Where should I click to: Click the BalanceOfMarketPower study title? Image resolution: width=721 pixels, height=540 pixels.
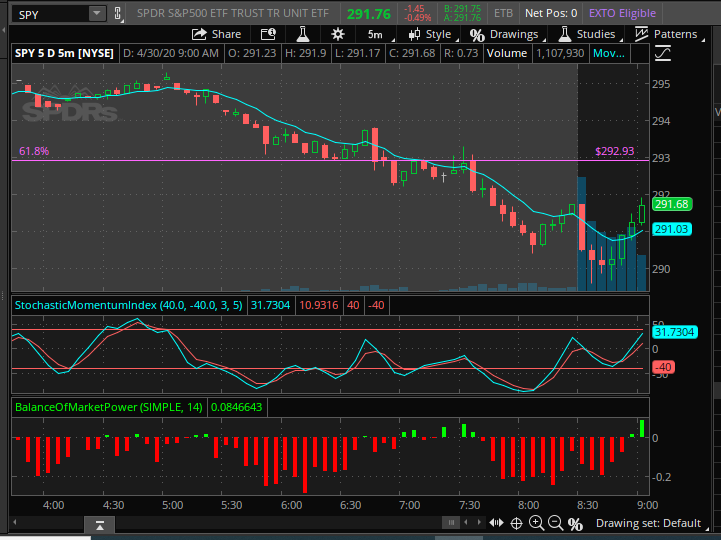click(x=109, y=407)
